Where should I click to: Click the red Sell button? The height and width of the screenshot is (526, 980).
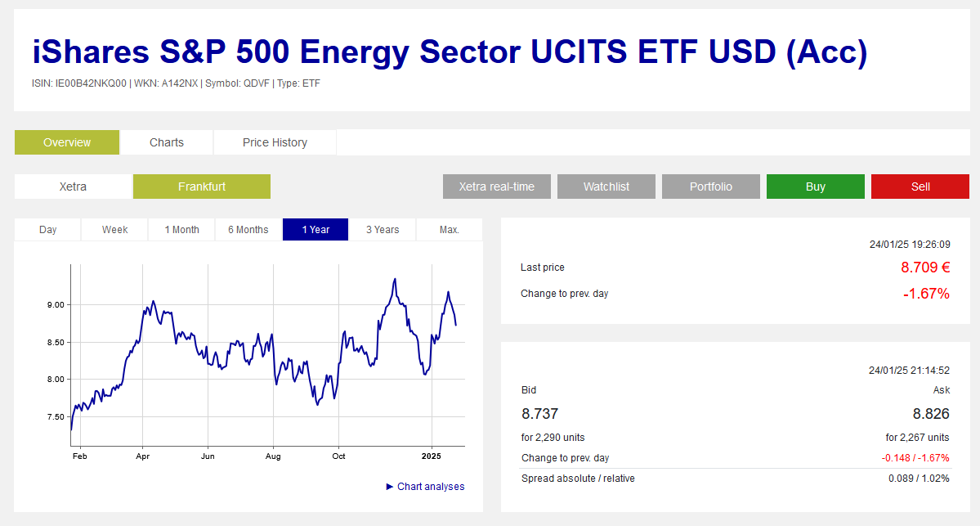[920, 187]
